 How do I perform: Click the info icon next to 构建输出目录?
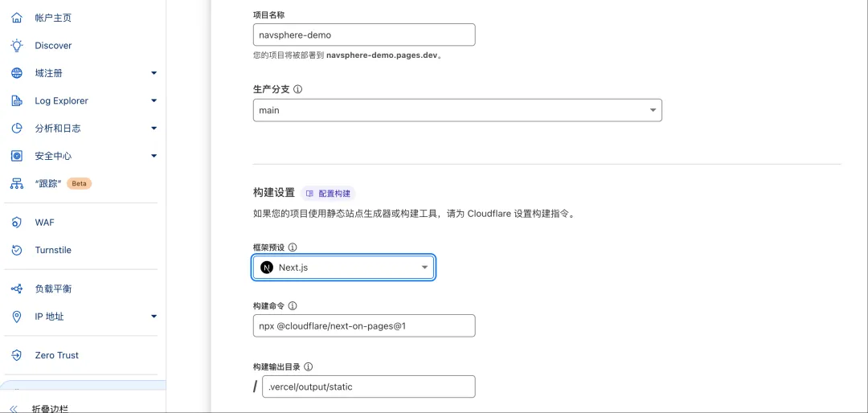(x=309, y=366)
